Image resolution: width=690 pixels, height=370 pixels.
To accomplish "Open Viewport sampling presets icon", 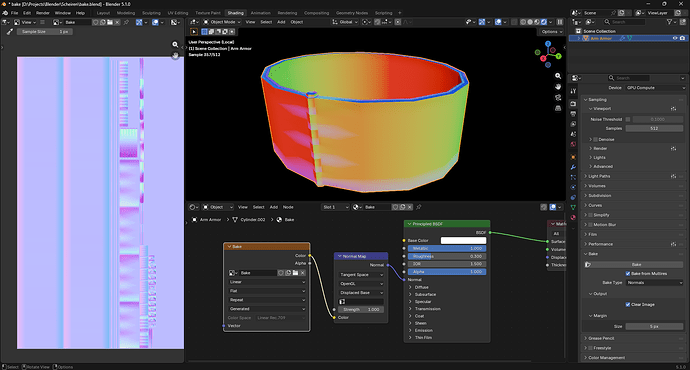I will [673, 109].
